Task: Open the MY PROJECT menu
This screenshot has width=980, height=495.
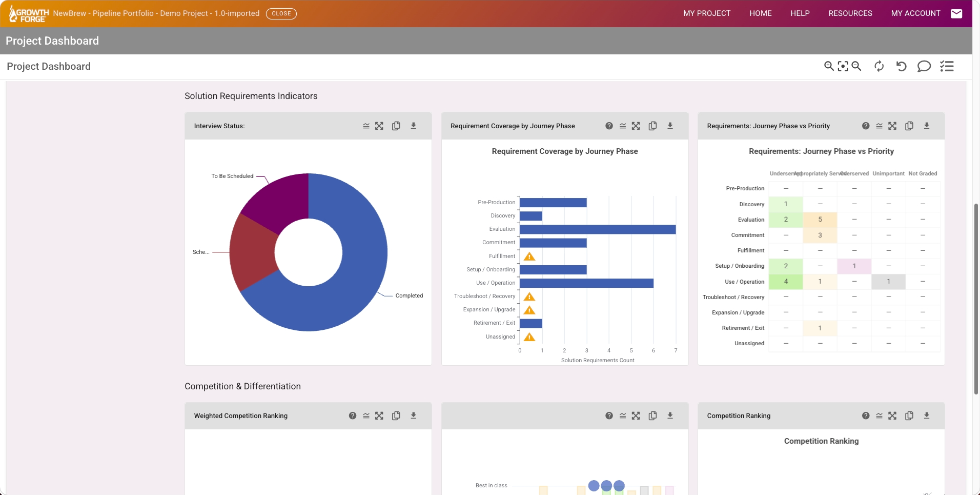Action: (707, 13)
